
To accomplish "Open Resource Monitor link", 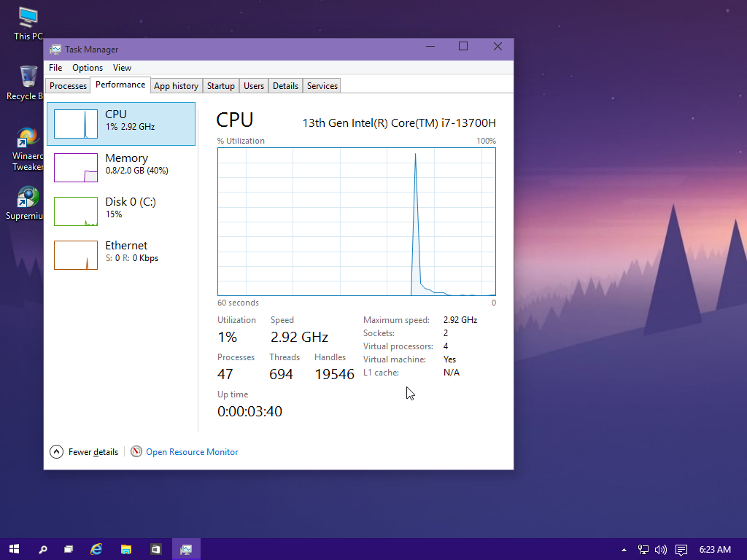I will [192, 452].
